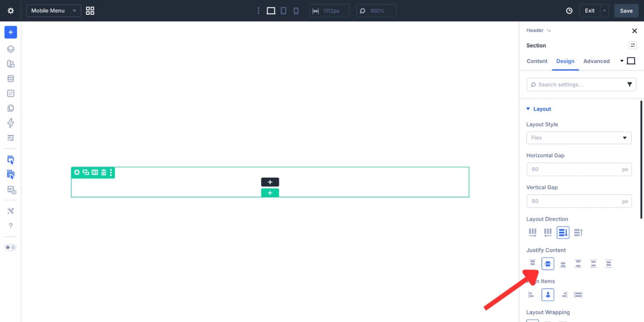
Task: Click the green plus button below the section
Action: click(270, 193)
